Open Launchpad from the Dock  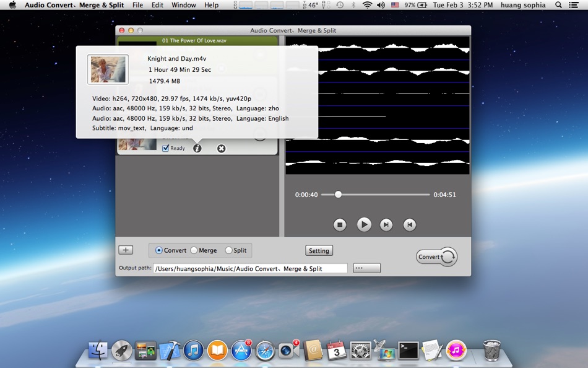pyautogui.click(x=122, y=351)
